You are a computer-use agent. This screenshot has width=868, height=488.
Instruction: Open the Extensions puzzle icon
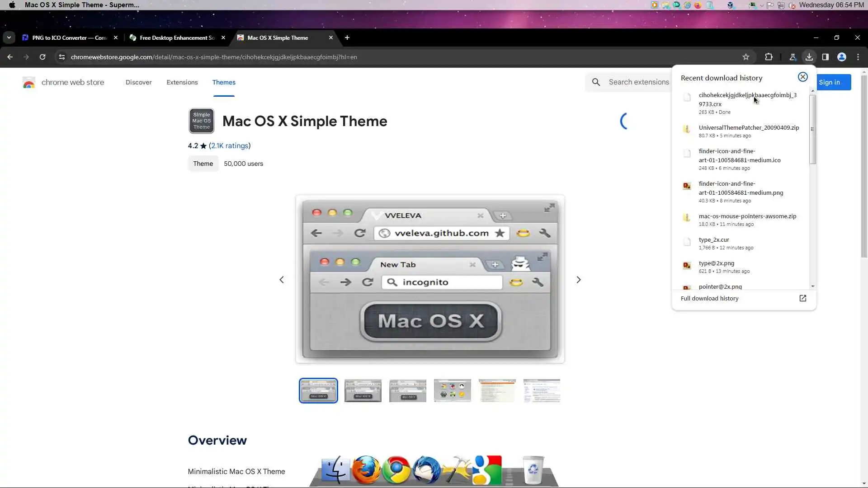click(769, 57)
